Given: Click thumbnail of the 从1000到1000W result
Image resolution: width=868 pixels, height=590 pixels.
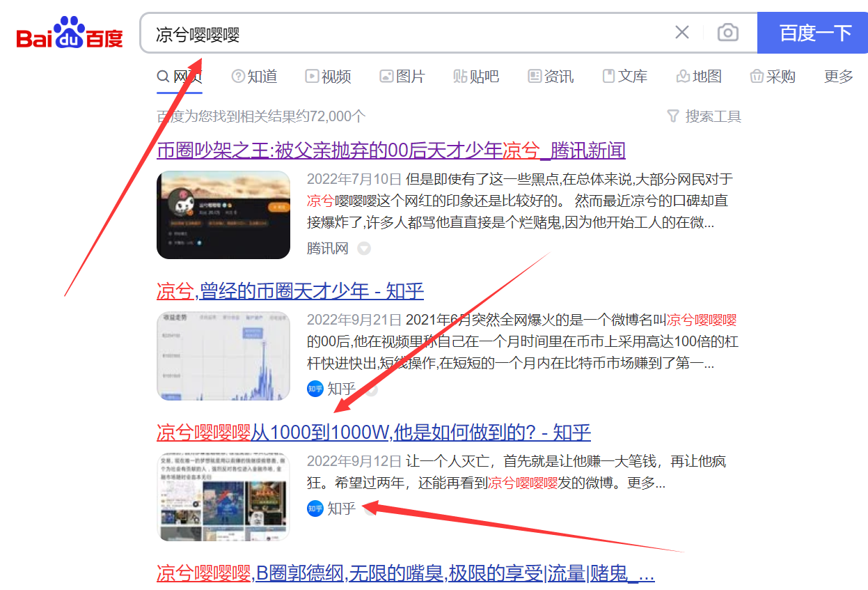Looking at the screenshot, I should [x=223, y=497].
